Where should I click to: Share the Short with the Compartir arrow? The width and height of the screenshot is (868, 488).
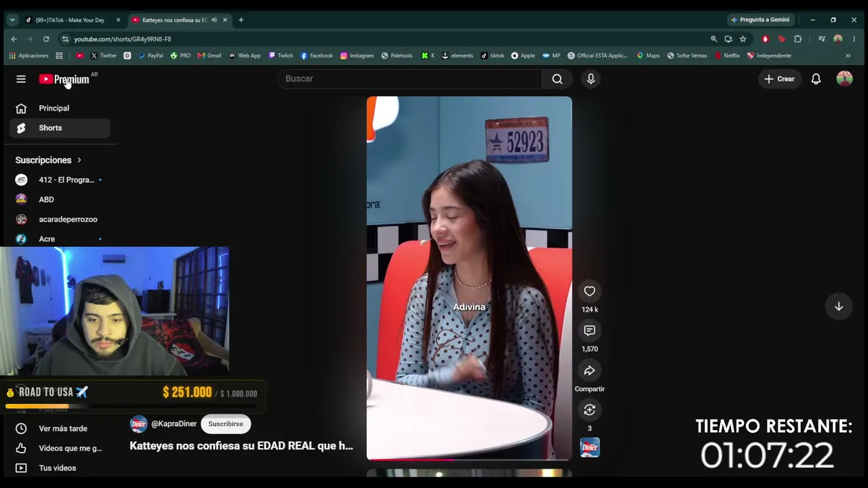(589, 371)
